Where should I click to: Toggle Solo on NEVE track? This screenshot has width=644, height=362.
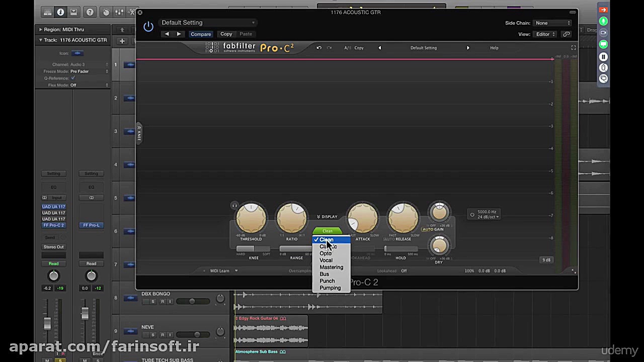[153, 335]
